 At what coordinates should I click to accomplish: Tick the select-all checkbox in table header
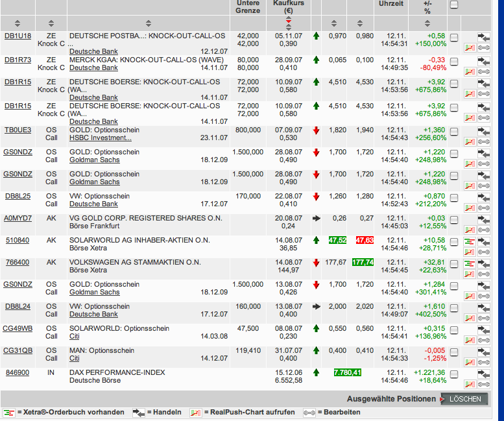pos(454,5)
